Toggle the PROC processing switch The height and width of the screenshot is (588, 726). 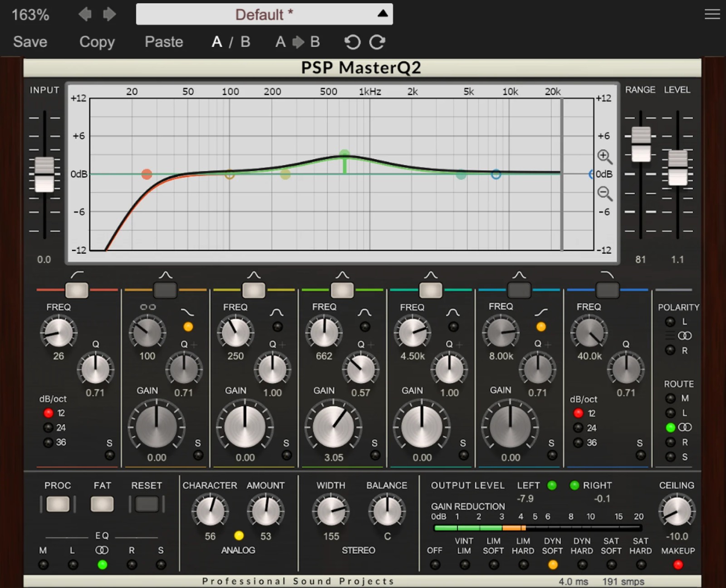coord(58,504)
